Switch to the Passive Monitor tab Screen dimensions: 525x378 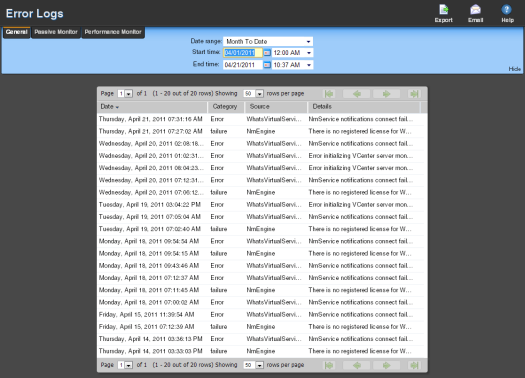pos(56,32)
